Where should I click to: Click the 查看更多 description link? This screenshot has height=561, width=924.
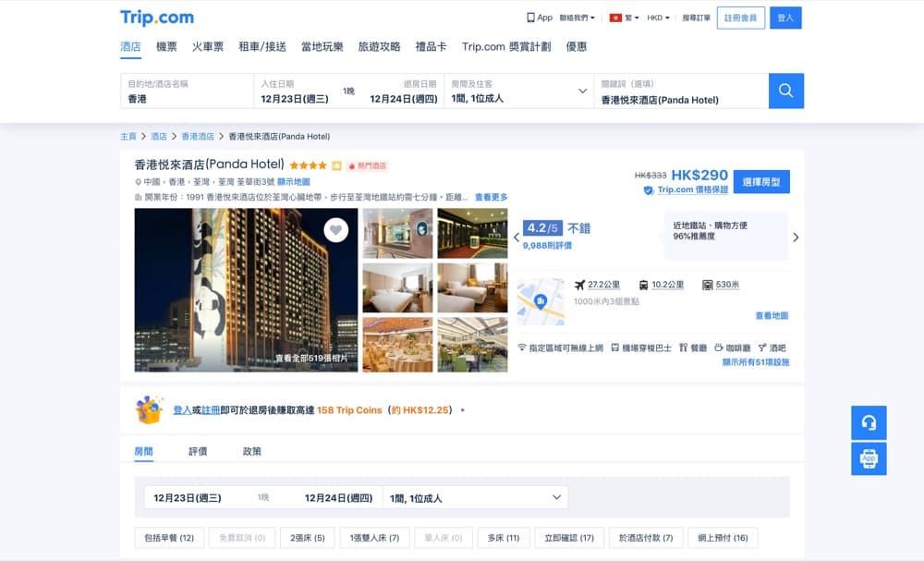pyautogui.click(x=491, y=197)
